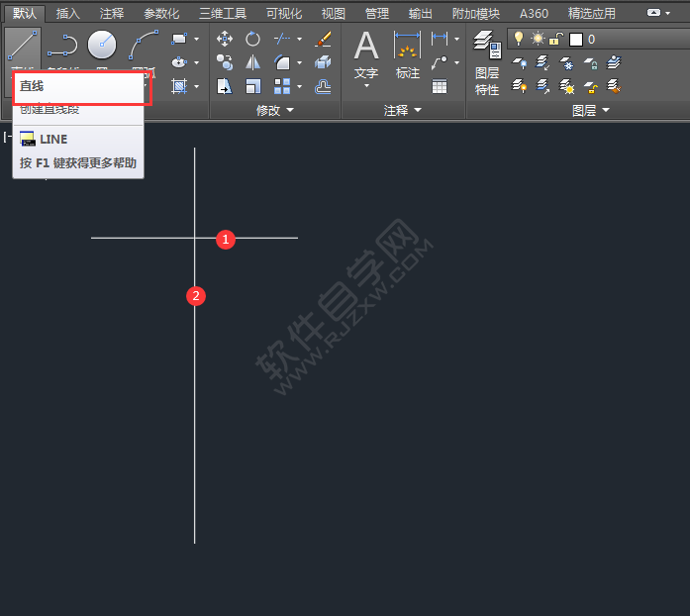
Task: Select the Arc tool
Action: click(x=144, y=46)
